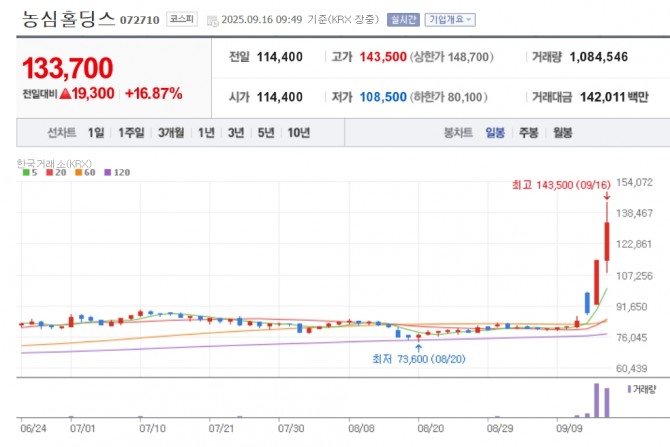Image resolution: width=670 pixels, height=447 pixels.
Task: Switch to the 월봉 candle chart
Action: point(562,133)
